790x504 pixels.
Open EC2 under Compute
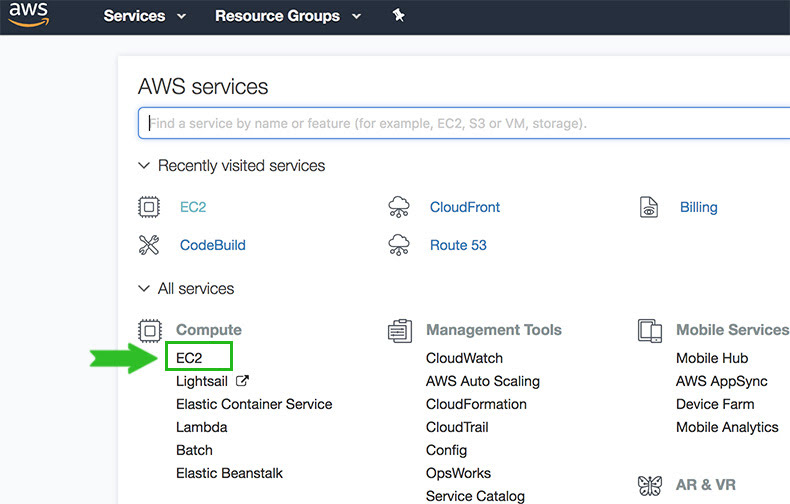click(190, 358)
